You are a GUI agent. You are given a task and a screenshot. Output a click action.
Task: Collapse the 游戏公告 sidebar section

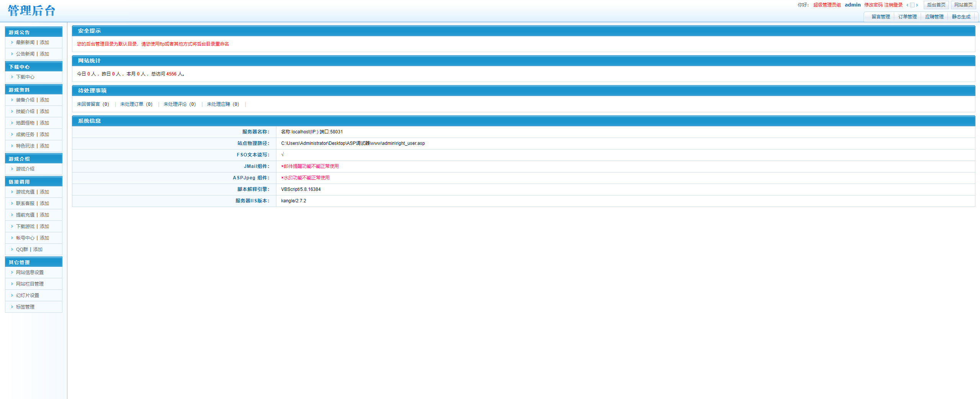pyautogui.click(x=34, y=32)
